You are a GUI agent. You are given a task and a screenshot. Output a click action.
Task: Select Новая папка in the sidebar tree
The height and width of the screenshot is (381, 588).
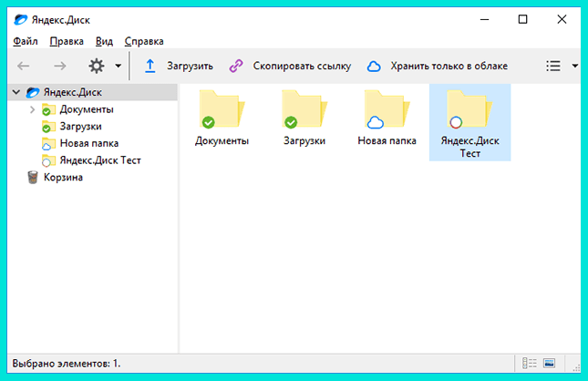tap(89, 143)
